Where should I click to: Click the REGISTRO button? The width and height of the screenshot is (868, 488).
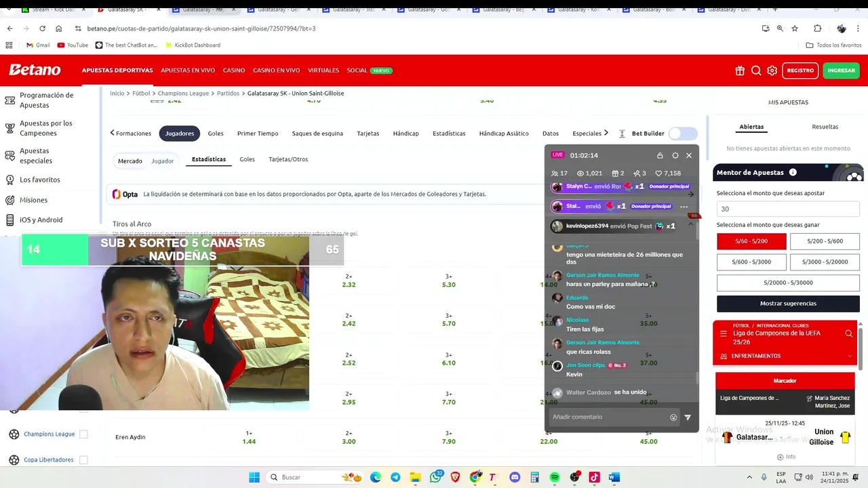[800, 70]
